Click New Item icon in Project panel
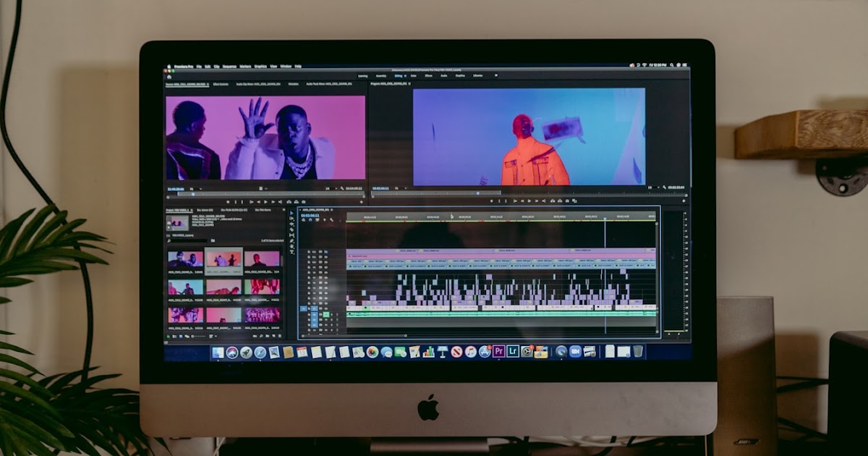 click(x=273, y=336)
